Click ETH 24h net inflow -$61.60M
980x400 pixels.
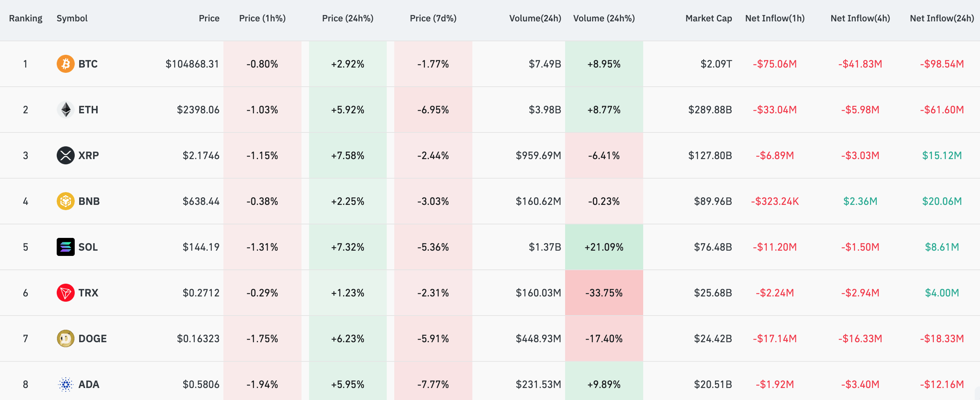942,110
